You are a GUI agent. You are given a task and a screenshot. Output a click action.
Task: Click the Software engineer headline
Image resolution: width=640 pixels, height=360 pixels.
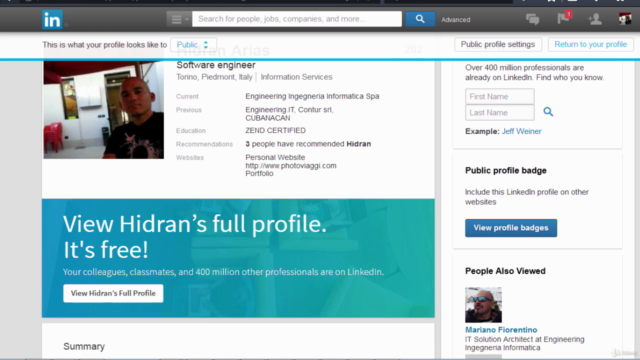pos(216,65)
